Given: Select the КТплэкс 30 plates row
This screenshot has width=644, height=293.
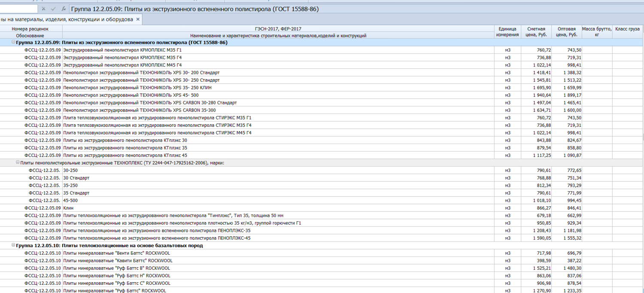Looking at the screenshot, I should tap(125, 140).
